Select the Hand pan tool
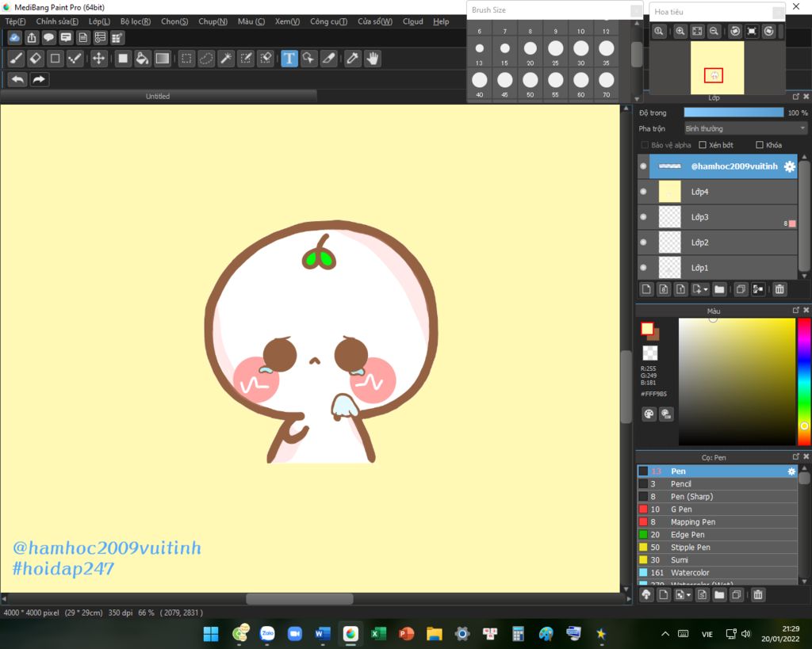Viewport: 812px width, 649px height. click(373, 59)
